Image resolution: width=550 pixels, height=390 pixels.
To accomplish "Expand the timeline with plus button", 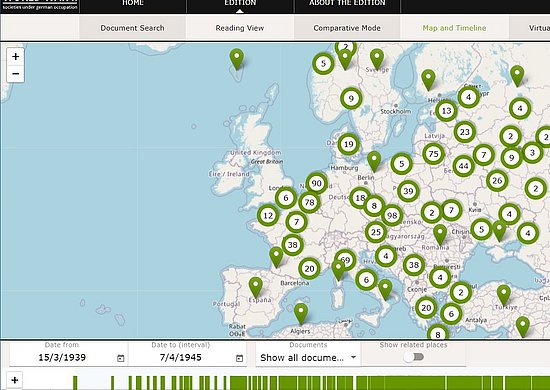I will coord(14,380).
